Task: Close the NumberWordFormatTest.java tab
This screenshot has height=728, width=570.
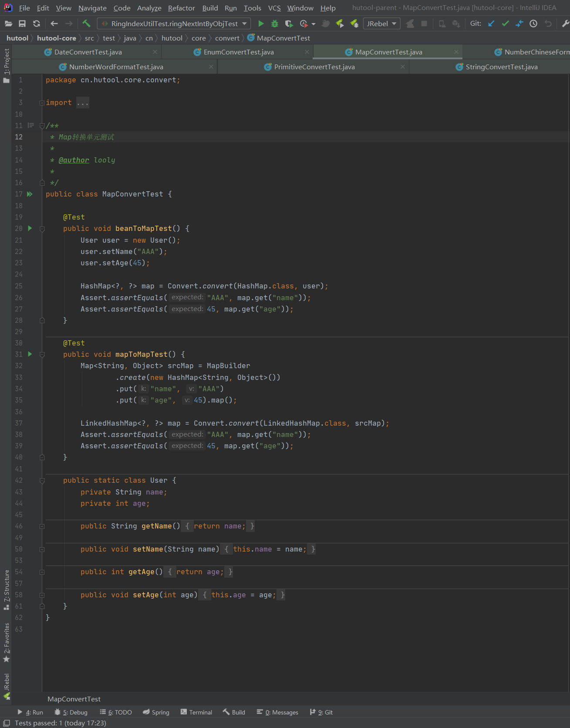Action: (211, 67)
